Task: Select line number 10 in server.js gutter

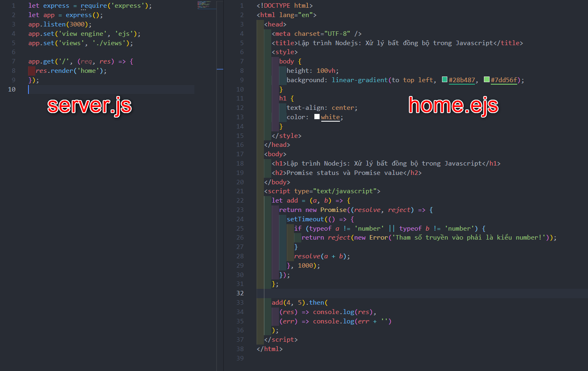Action: (12, 89)
